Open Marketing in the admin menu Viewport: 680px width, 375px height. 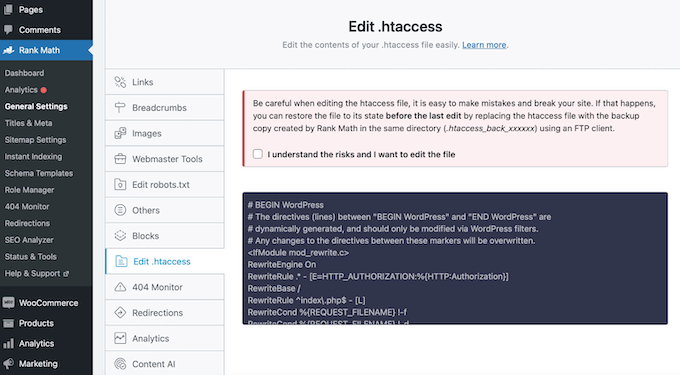(46, 363)
